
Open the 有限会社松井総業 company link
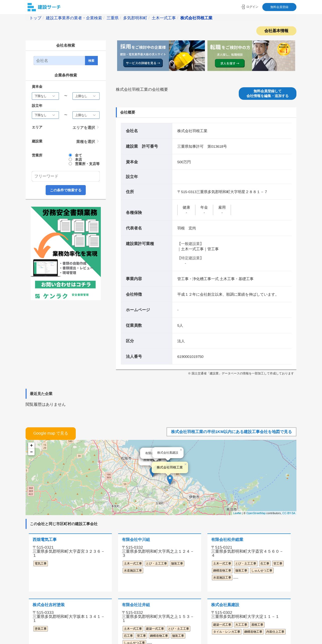point(227,539)
